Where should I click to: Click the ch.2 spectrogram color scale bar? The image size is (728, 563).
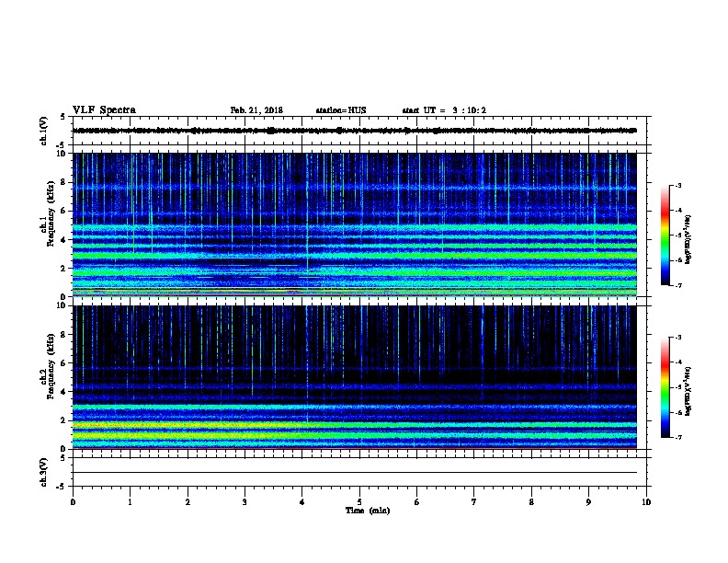tap(665, 387)
